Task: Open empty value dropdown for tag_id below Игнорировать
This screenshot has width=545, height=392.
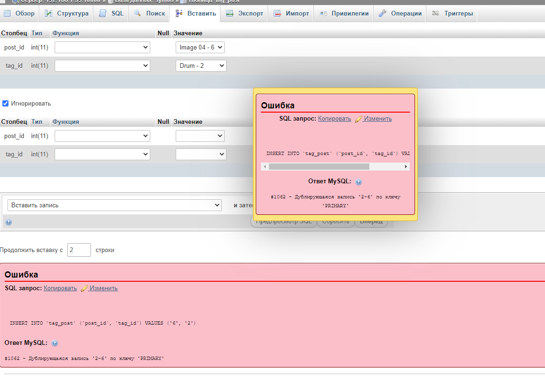Action: (201, 154)
